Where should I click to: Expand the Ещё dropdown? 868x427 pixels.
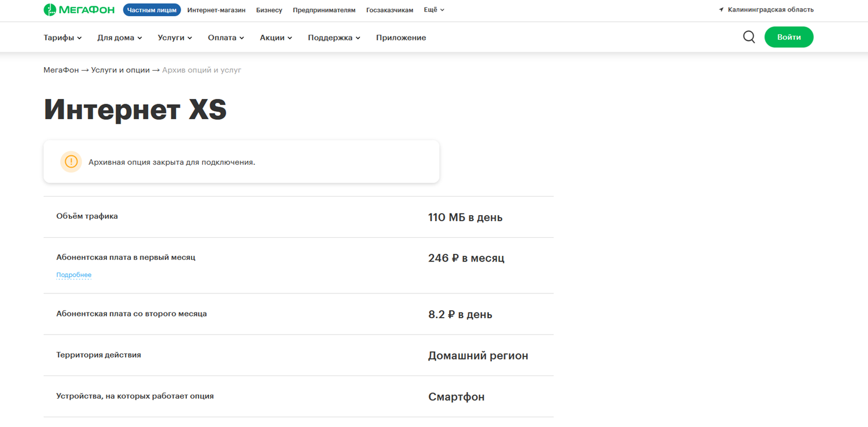[x=434, y=10]
